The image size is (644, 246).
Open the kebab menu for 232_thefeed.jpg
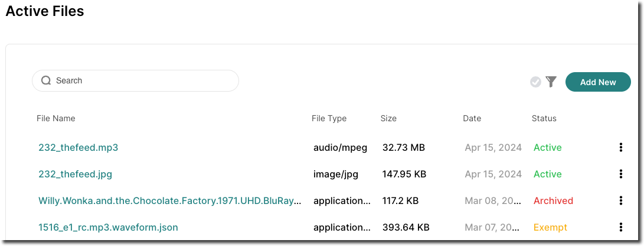point(620,174)
